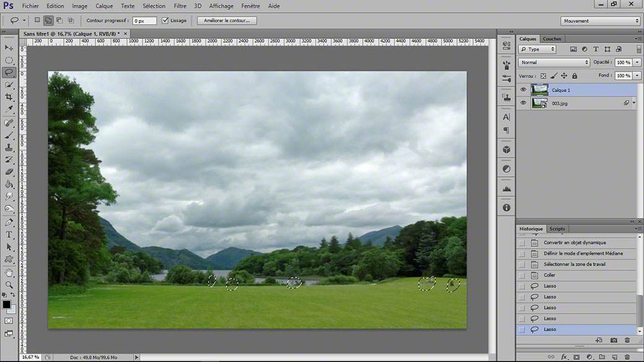Select the Healing Brush tool

click(9, 123)
